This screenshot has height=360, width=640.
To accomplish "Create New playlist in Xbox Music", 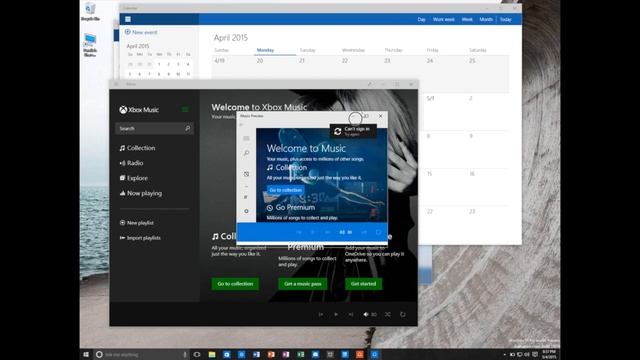I will 137,223.
